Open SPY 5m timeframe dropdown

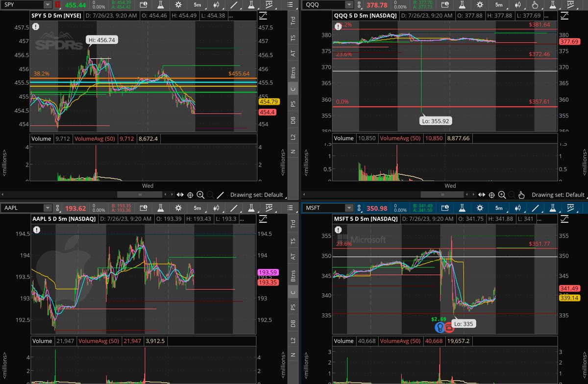click(x=197, y=4)
